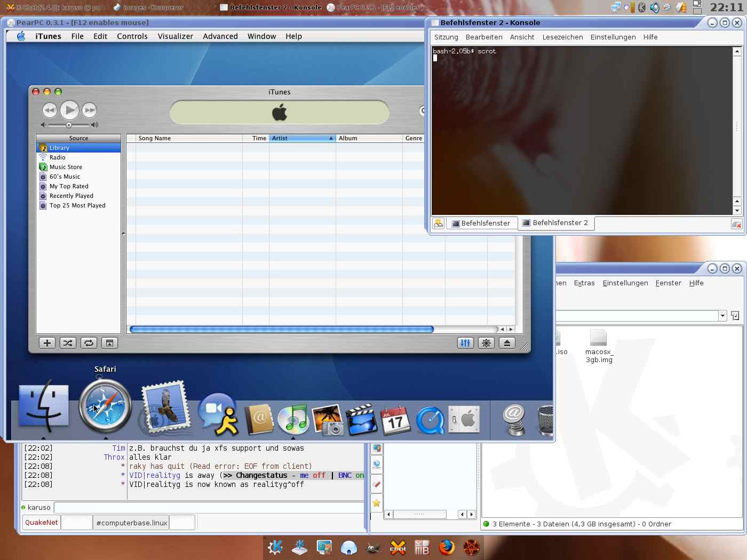Viewport: 747px width, 560px height.
Task: Switch to #computerbase.linux channel tab
Action: point(131,523)
